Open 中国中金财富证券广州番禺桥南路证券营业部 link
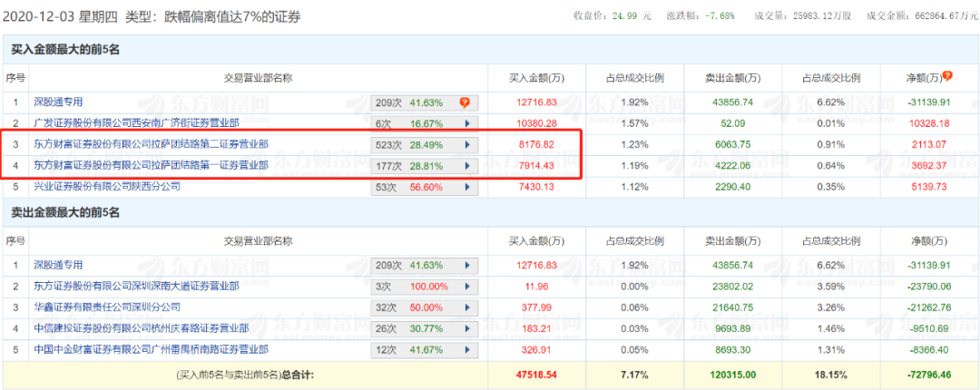 click(x=152, y=349)
